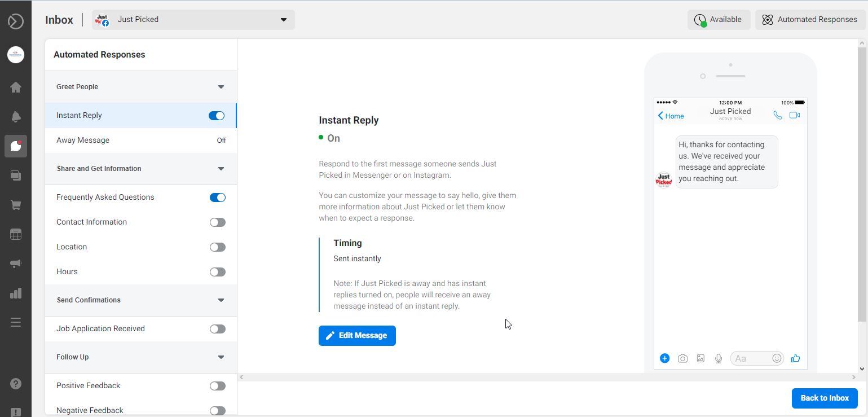Viewport: 868px width, 417px height.
Task: Click the microphone icon in the chat preview
Action: pos(718,358)
